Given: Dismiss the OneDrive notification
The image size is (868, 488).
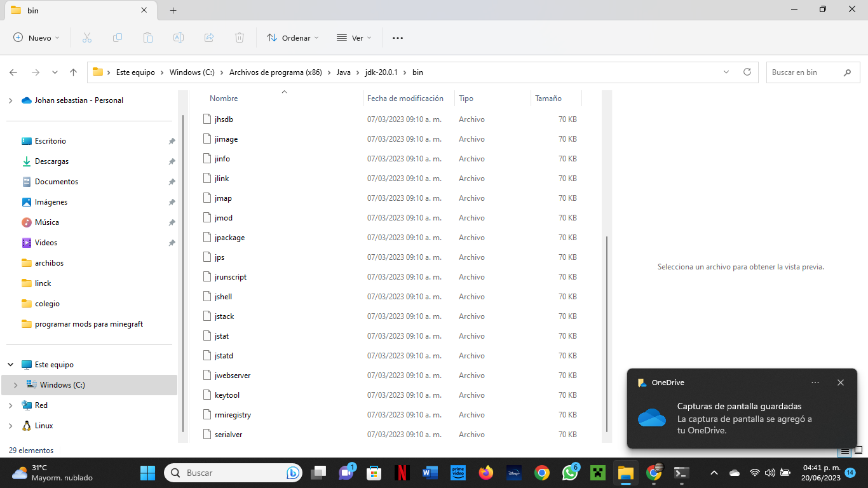Looking at the screenshot, I should coord(841,383).
